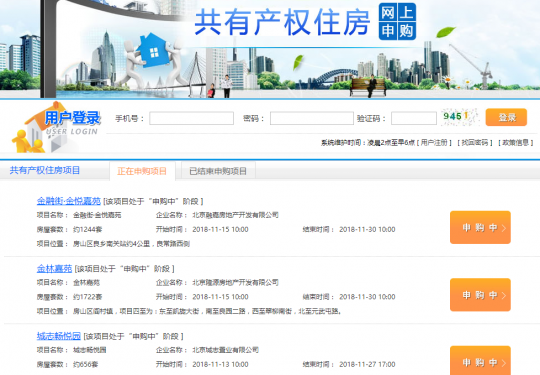Open the 金林嘉苑 project link
This screenshot has width=540, height=375.
tap(54, 268)
